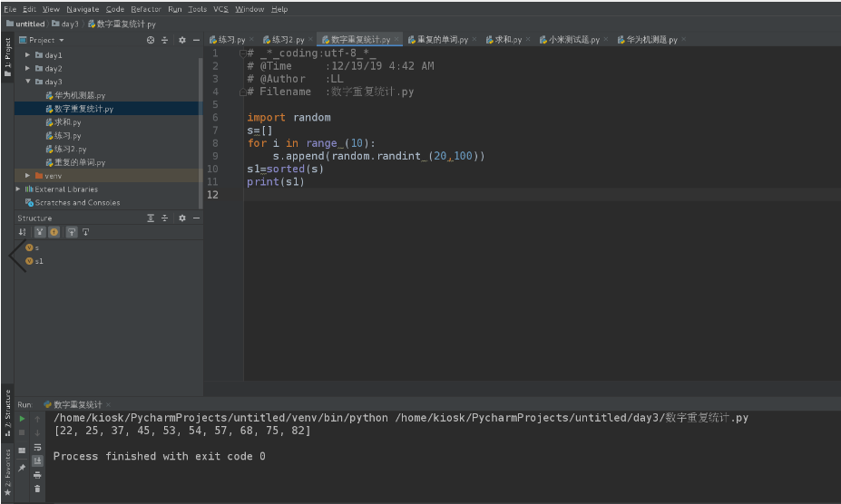The height and width of the screenshot is (504, 841).
Task: Expand the day1 folder
Action: tap(27, 54)
